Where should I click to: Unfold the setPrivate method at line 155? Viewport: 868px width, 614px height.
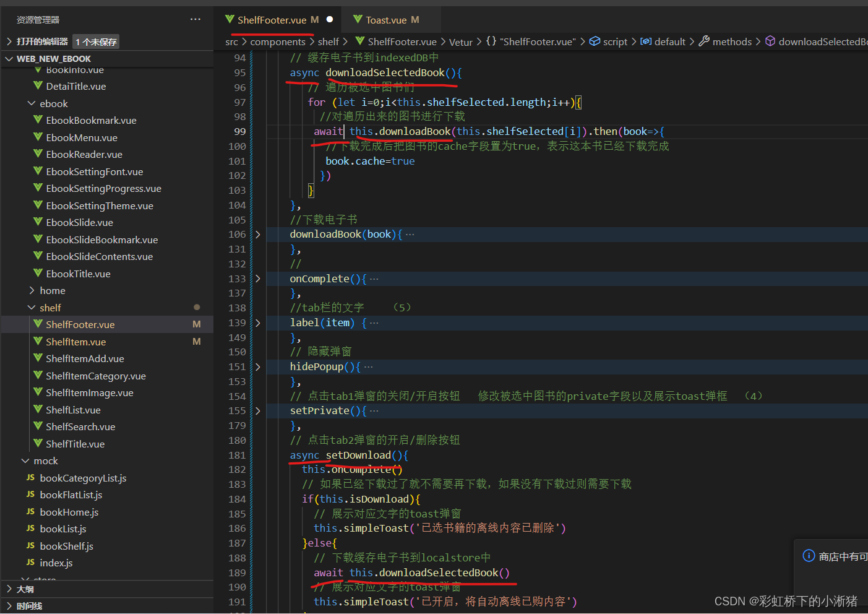tap(258, 410)
